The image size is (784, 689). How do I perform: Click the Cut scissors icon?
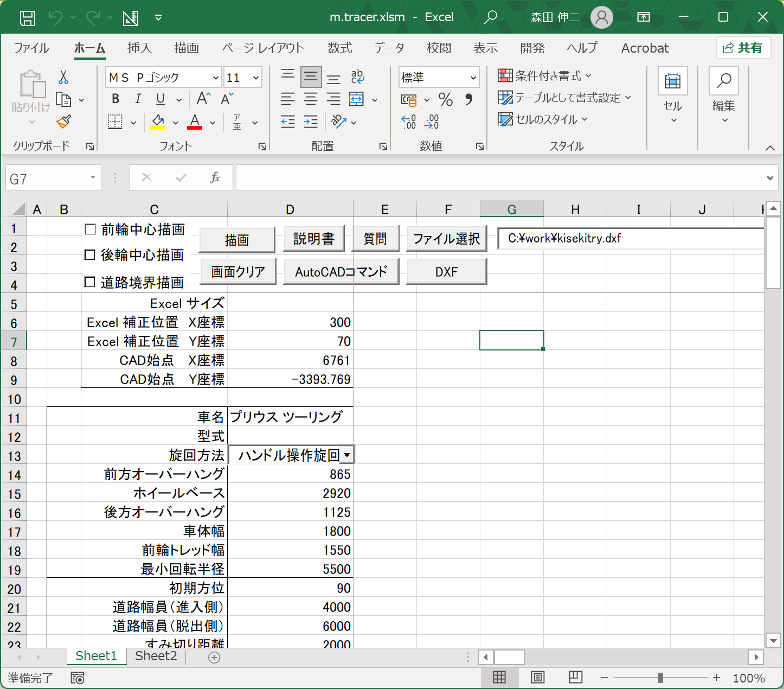point(63,77)
